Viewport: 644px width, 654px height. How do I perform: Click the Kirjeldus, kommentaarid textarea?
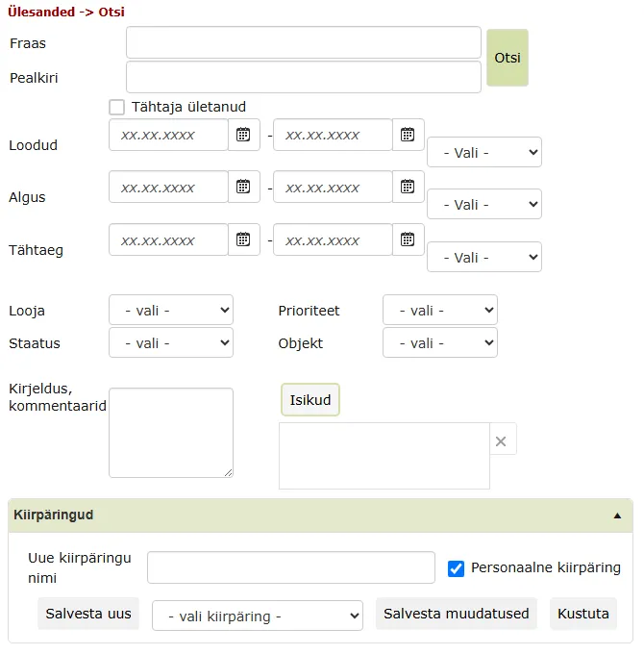click(171, 433)
